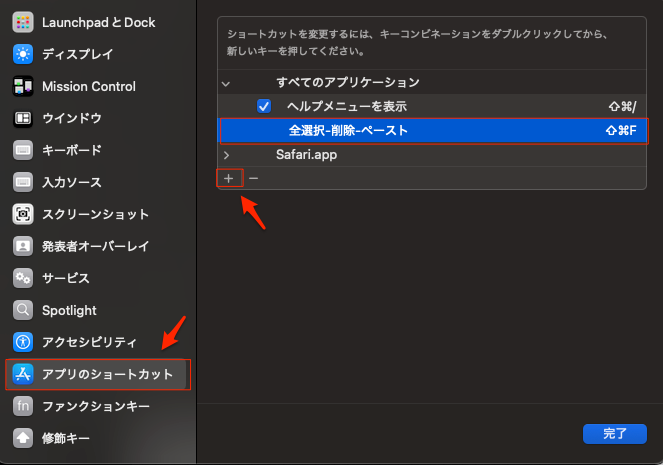Expand the Safari.app group

pyautogui.click(x=227, y=155)
